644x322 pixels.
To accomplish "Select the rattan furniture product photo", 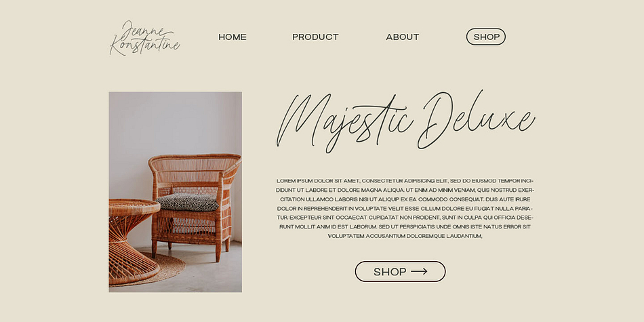I will (x=176, y=192).
